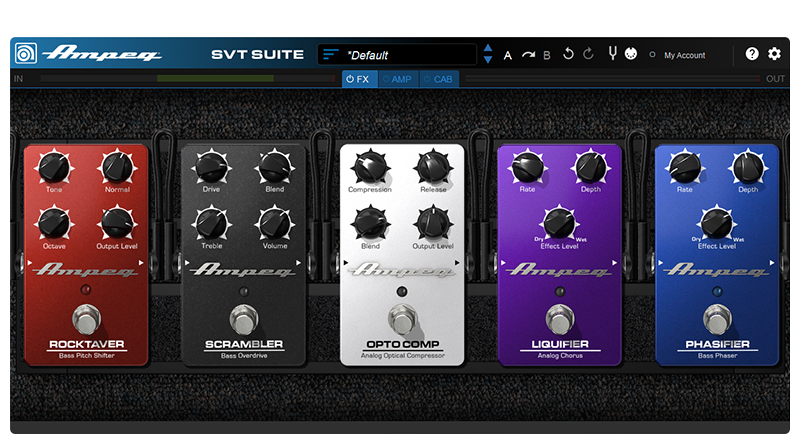Click the Opto Comp left move arrow
The height and width of the screenshot is (440, 800).
pyautogui.click(x=346, y=263)
